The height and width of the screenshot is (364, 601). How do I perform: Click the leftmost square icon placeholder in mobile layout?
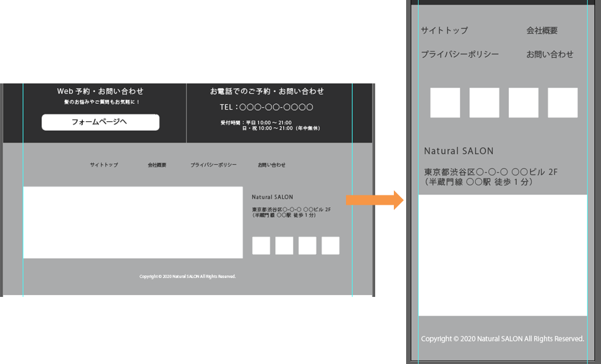click(x=445, y=103)
